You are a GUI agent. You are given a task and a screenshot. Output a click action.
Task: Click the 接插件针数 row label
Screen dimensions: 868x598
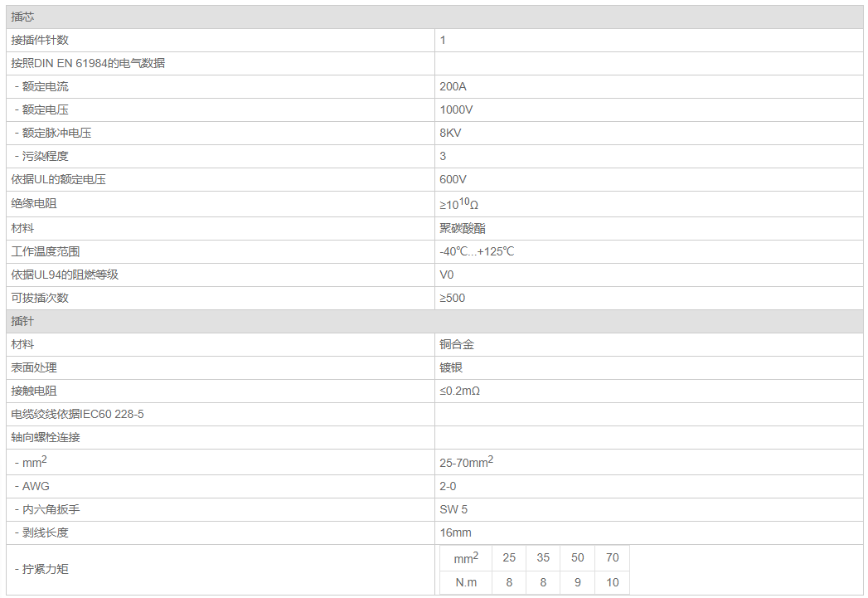point(40,40)
